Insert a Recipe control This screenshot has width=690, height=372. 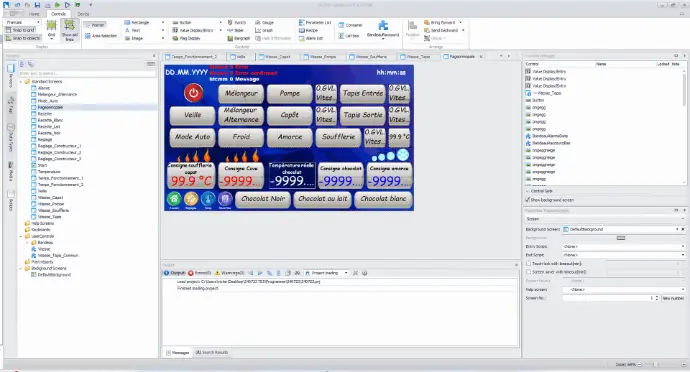point(308,30)
